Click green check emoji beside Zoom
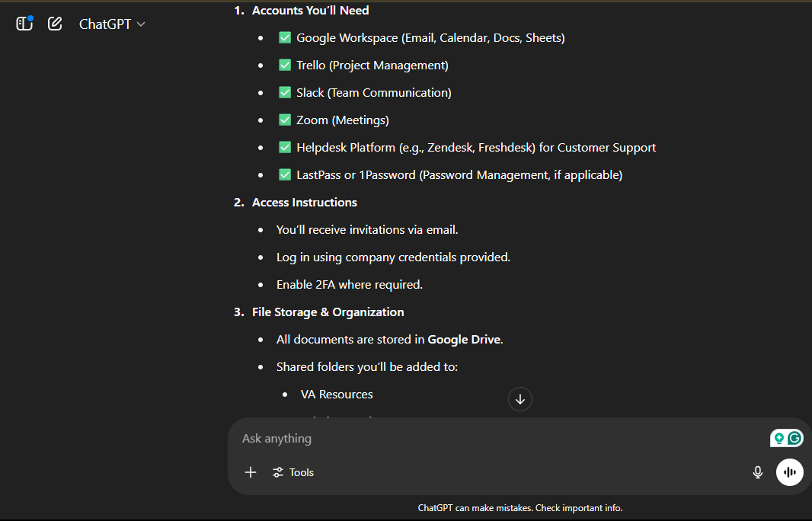The width and height of the screenshot is (812, 521). [285, 120]
